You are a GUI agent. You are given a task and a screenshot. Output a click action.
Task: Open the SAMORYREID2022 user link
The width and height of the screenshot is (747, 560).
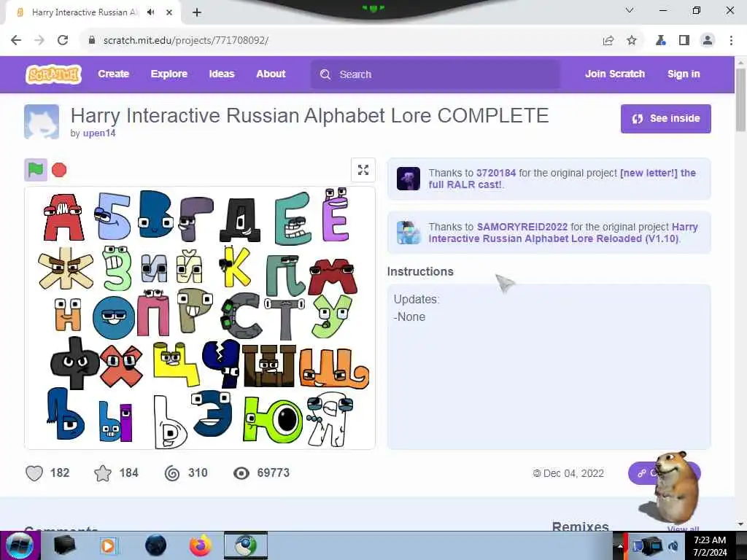click(x=522, y=227)
